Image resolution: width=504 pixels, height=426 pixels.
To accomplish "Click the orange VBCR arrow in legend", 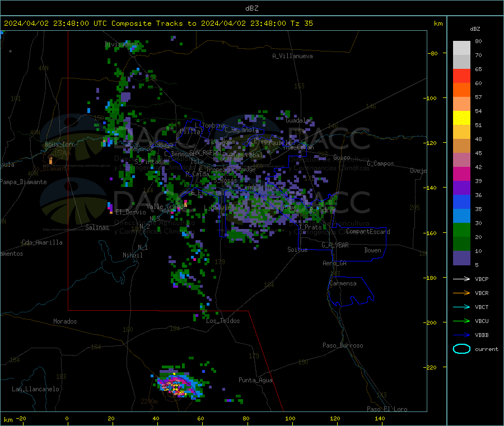I will (x=461, y=293).
